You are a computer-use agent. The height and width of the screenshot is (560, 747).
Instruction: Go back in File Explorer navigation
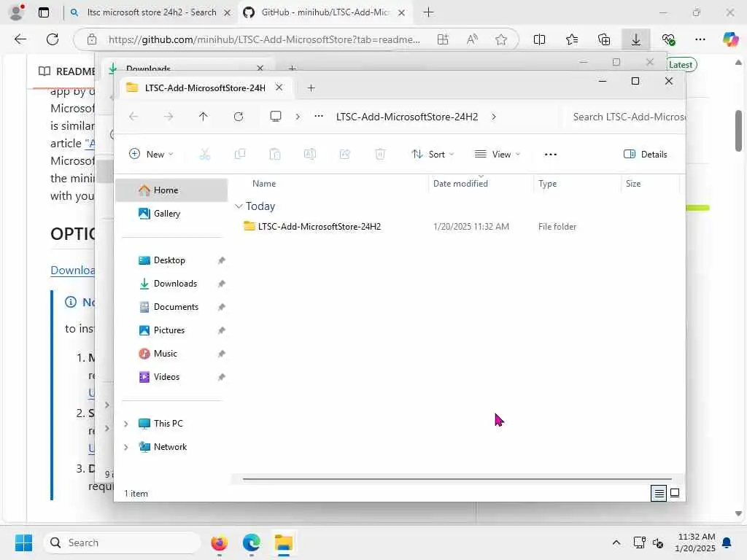[134, 117]
